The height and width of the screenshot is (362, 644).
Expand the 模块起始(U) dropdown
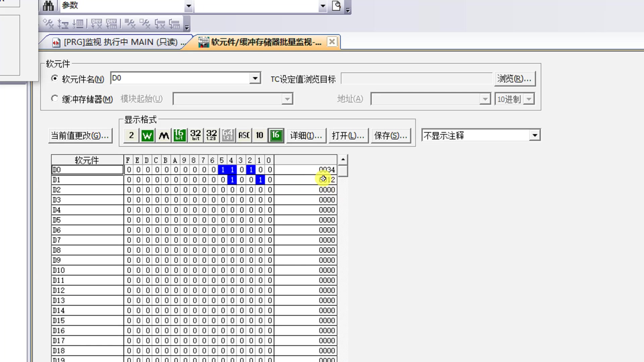point(287,99)
